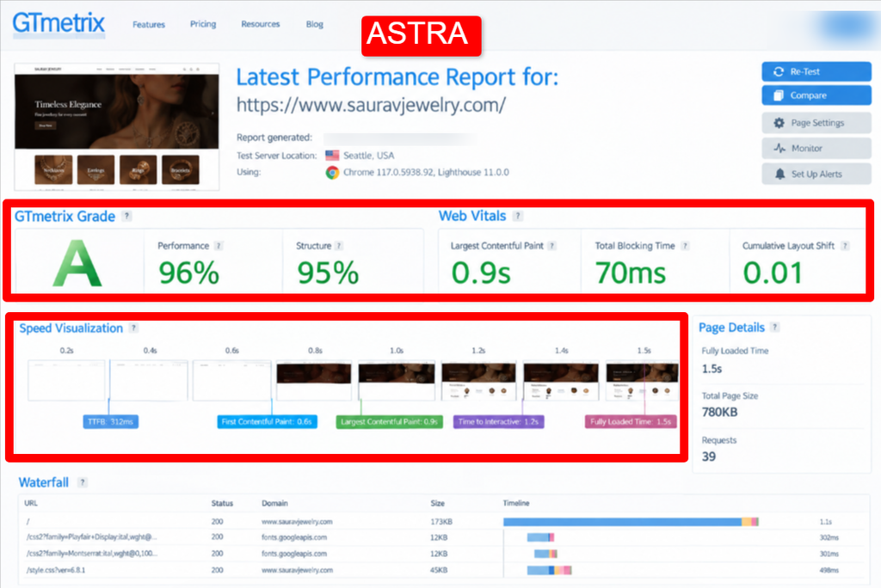This screenshot has height=588, width=881.
Task: Open the Blog menu item
Action: [315, 24]
